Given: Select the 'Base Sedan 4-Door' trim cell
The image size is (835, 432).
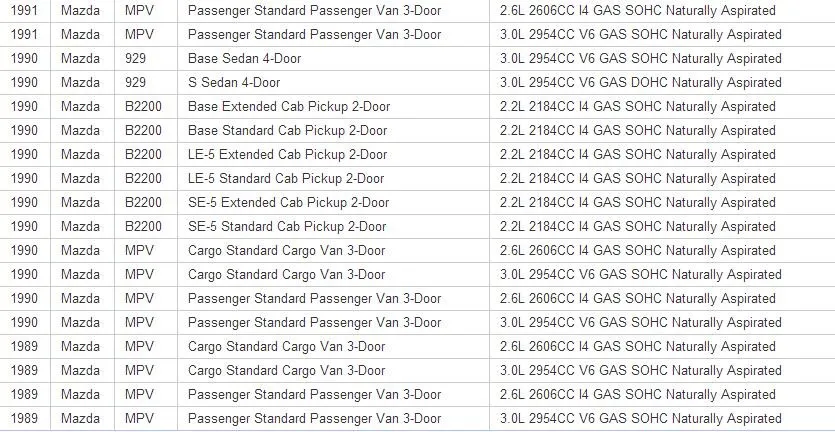Looking at the screenshot, I should (333, 59).
